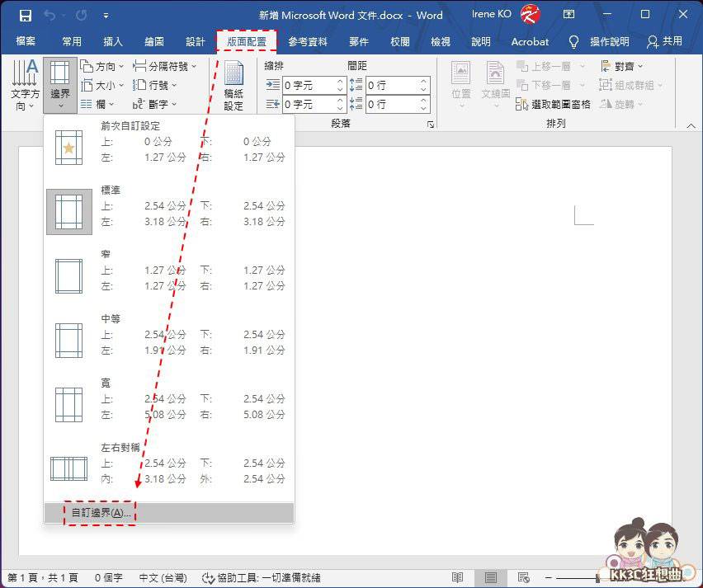Toggle print layout view in status bar
Screen dimensions: 703x588
[x=491, y=578]
